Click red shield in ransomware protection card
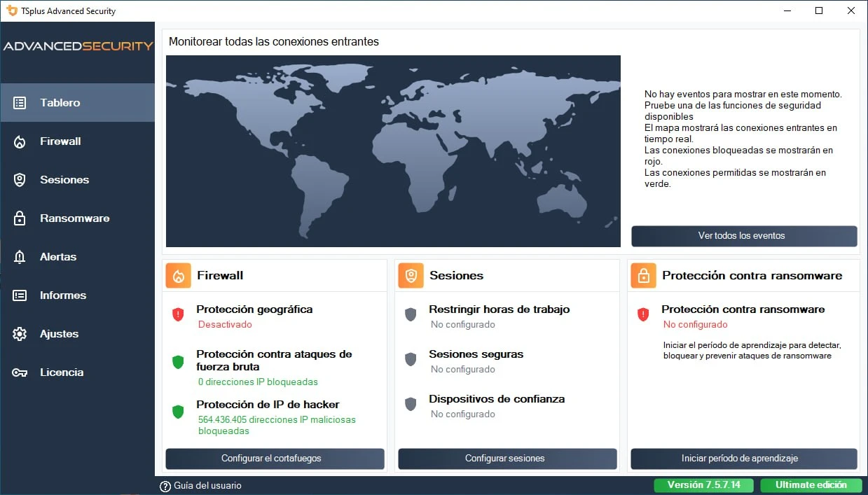The image size is (868, 495). click(x=643, y=315)
